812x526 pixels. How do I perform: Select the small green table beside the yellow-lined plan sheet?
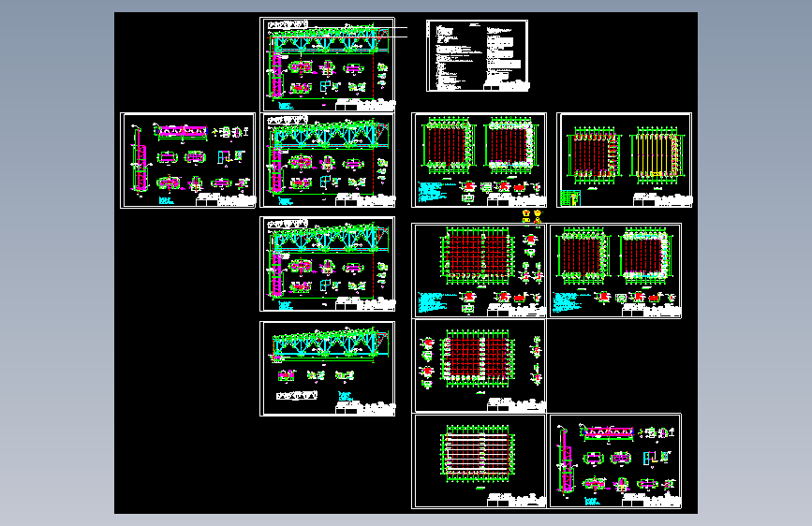(x=570, y=198)
